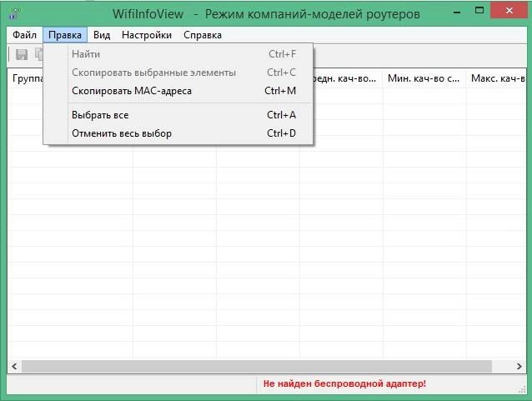532x401 pixels.
Task: Open the Настройки menu
Action: [147, 35]
